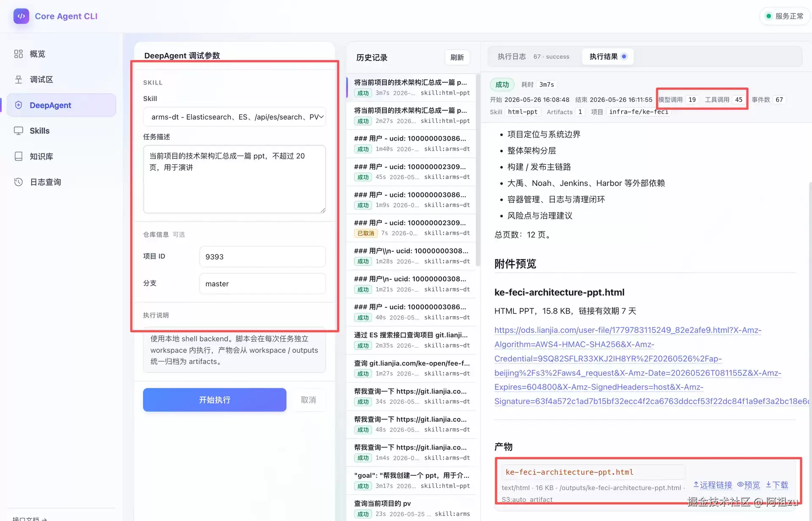Click the 刷新 refresh history button
This screenshot has height=521, width=812.
click(457, 57)
